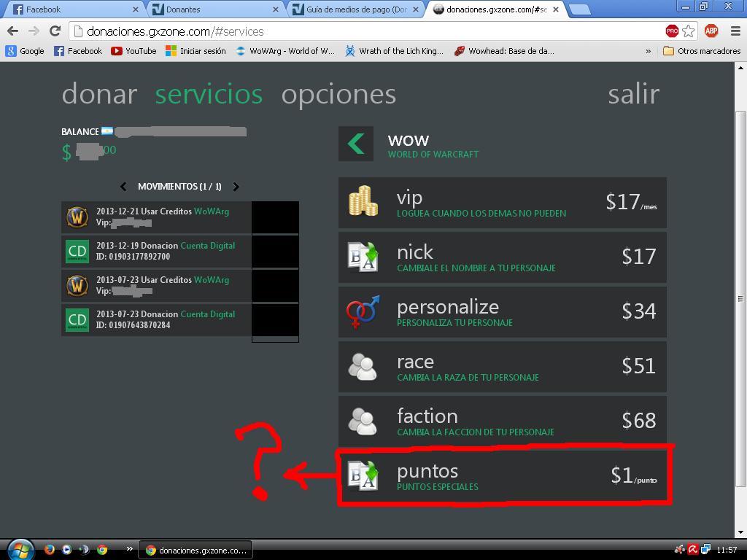Select the personalize $34 service row
This screenshot has height=560, width=747.
click(502, 312)
